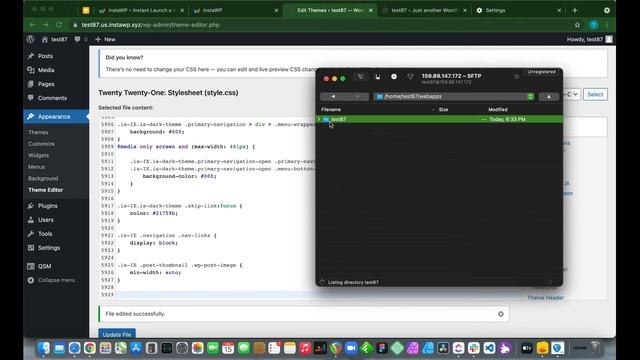Viewport: 640px width, 360px height.
Task: Click the Listing directory test87 status text
Action: (x=353, y=282)
